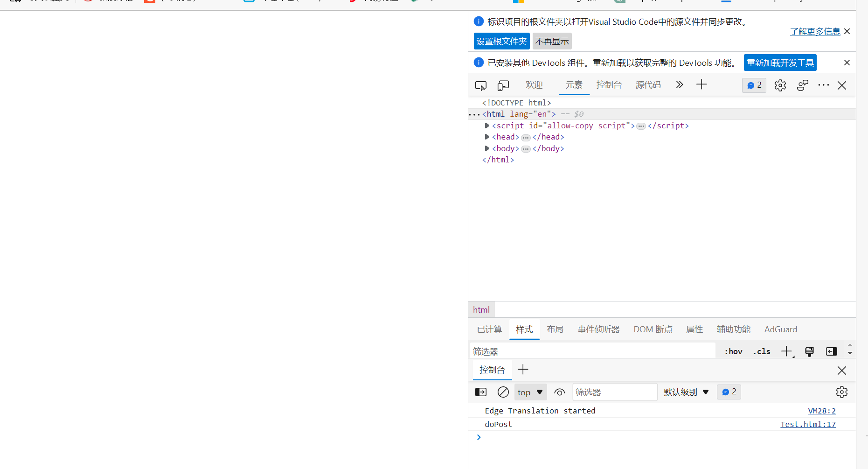Open console settings gear
The width and height of the screenshot is (868, 469).
[x=842, y=392]
